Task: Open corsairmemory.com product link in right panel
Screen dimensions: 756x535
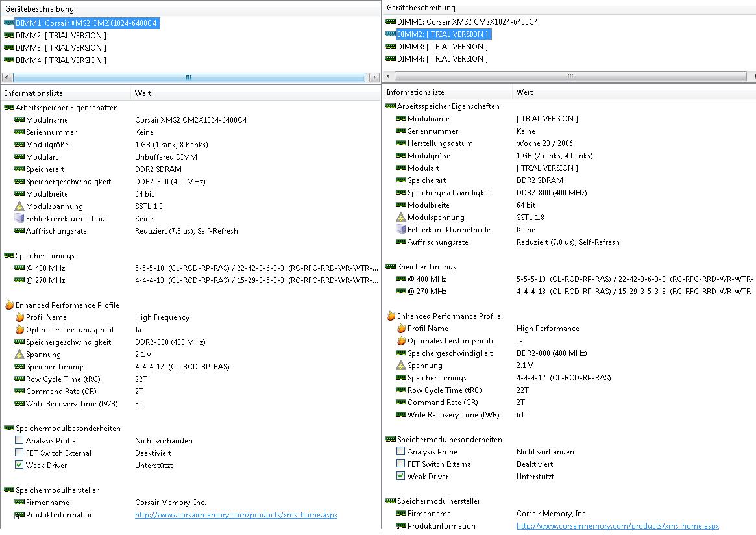Action: coord(618,527)
